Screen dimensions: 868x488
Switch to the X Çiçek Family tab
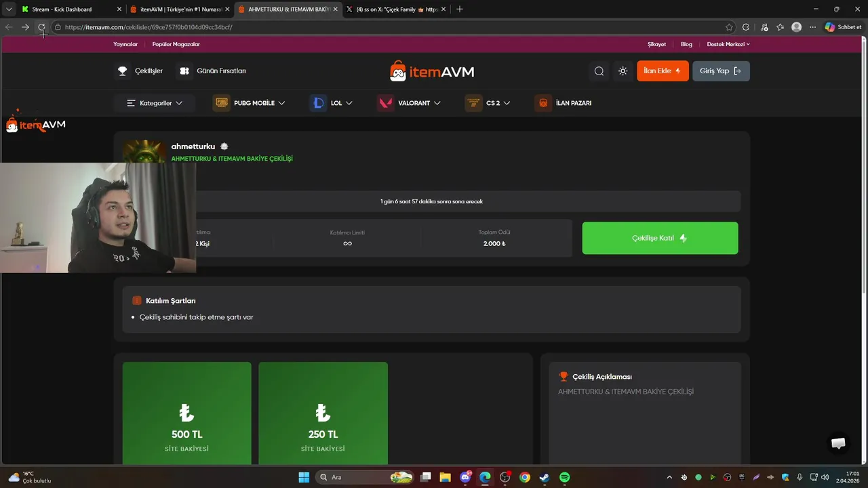[397, 9]
